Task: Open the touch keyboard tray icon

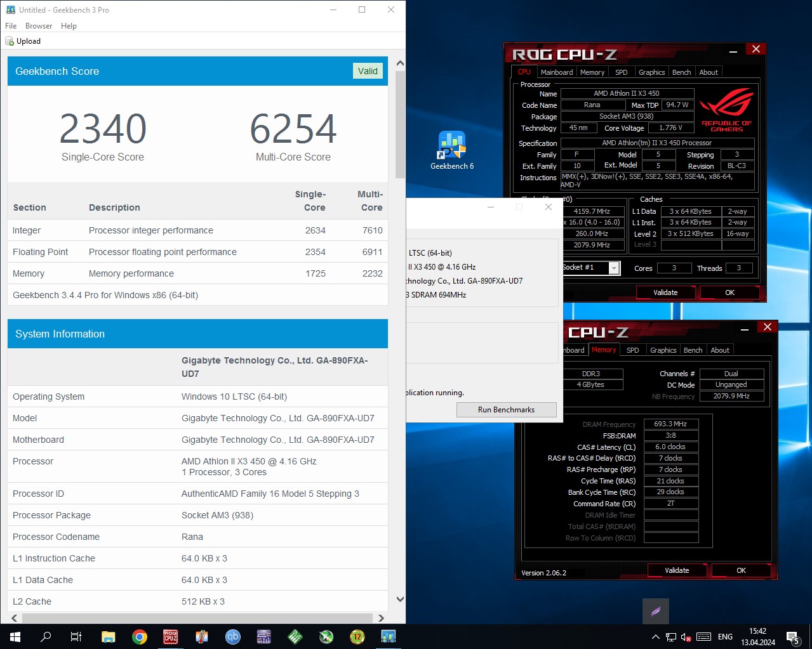Action: (703, 637)
